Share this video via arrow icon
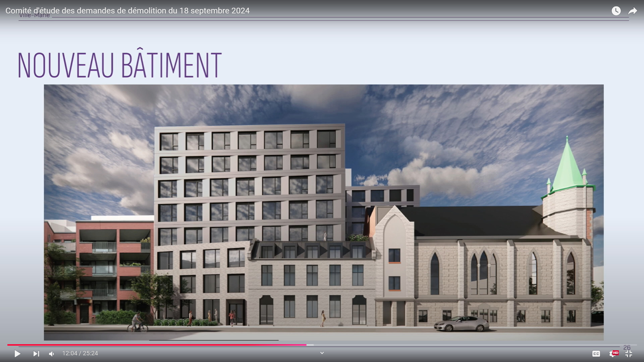This screenshot has width=644, height=362. [x=633, y=11]
